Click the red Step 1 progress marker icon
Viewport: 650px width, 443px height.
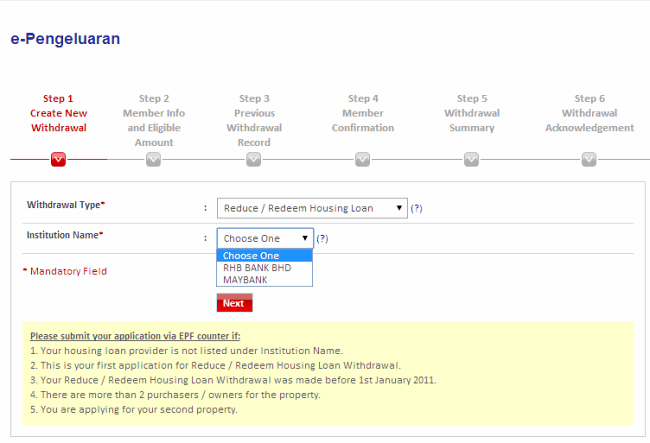pyautogui.click(x=58, y=159)
